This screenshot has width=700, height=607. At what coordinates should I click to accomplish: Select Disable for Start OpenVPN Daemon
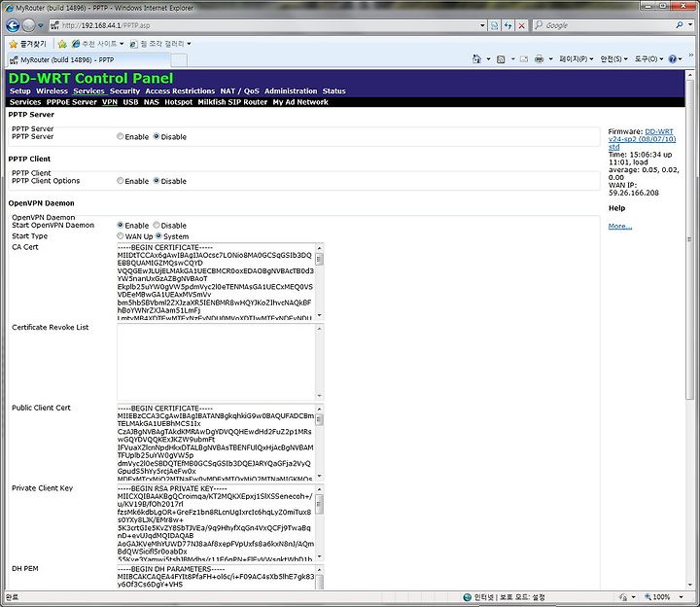click(157, 225)
